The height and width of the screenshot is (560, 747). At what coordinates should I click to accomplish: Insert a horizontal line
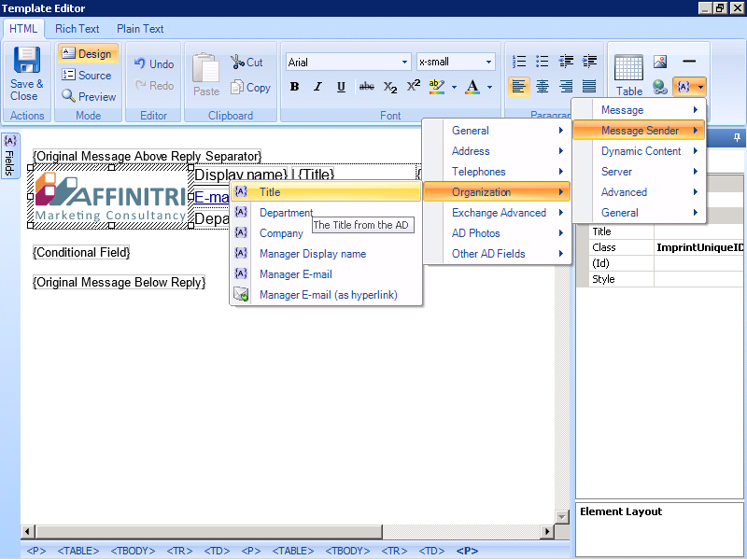coord(689,62)
